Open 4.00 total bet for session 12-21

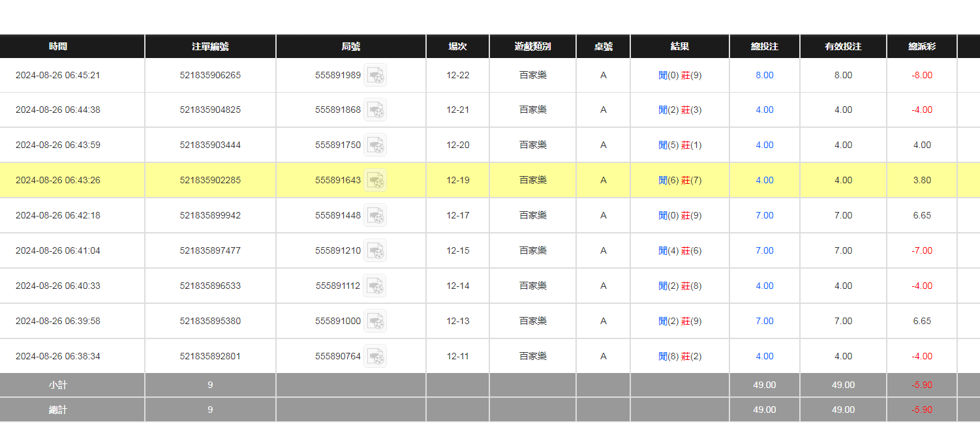click(x=764, y=110)
